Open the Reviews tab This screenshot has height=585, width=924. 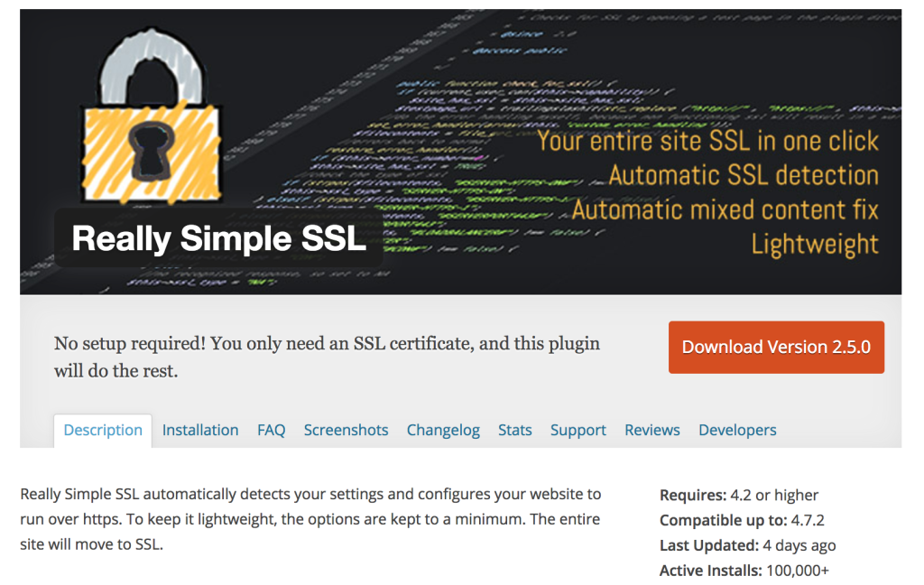(x=652, y=430)
